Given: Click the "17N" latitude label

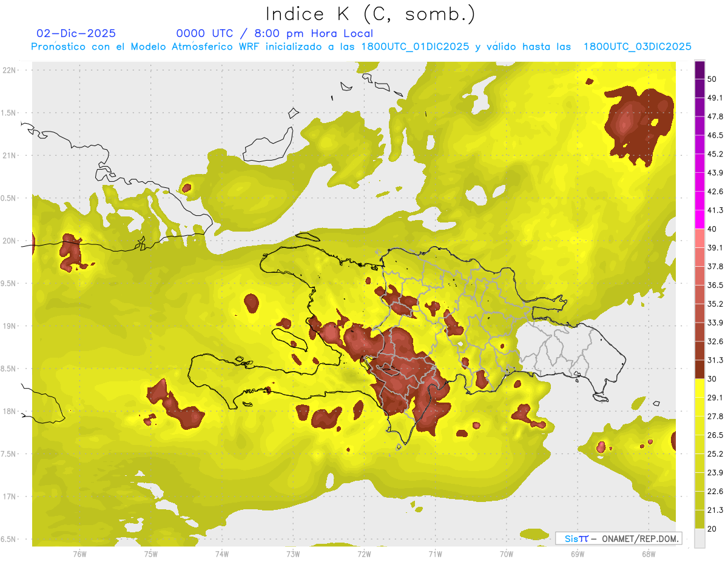Looking at the screenshot, I should coord(10,497).
